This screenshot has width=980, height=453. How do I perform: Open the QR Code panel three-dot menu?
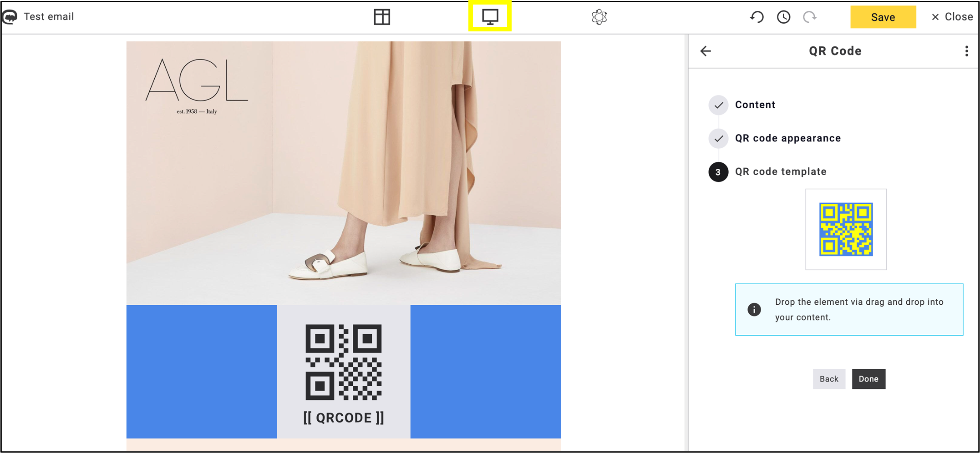point(966,51)
